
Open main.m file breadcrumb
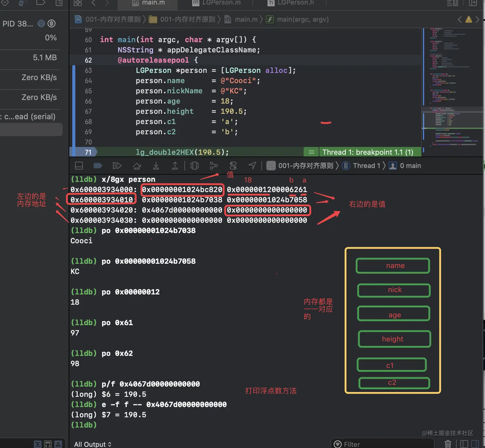(241, 19)
